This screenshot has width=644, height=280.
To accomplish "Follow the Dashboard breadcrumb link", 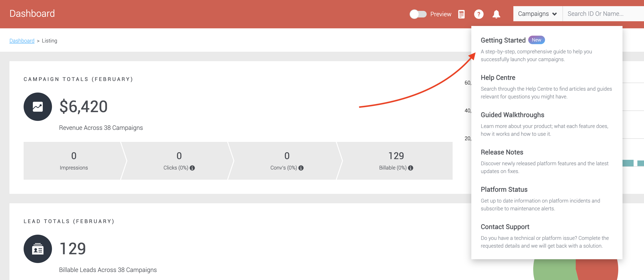I will pos(22,41).
